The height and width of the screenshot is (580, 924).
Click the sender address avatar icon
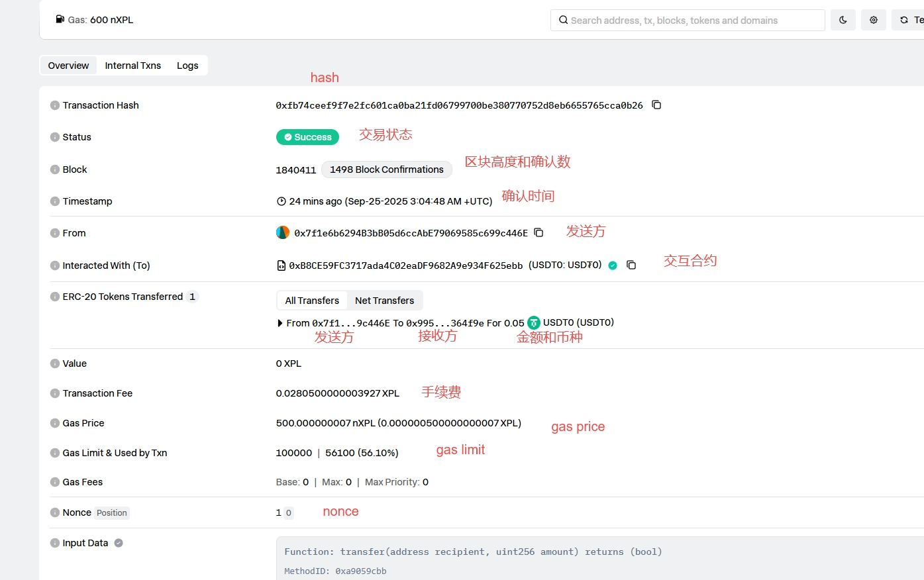283,232
